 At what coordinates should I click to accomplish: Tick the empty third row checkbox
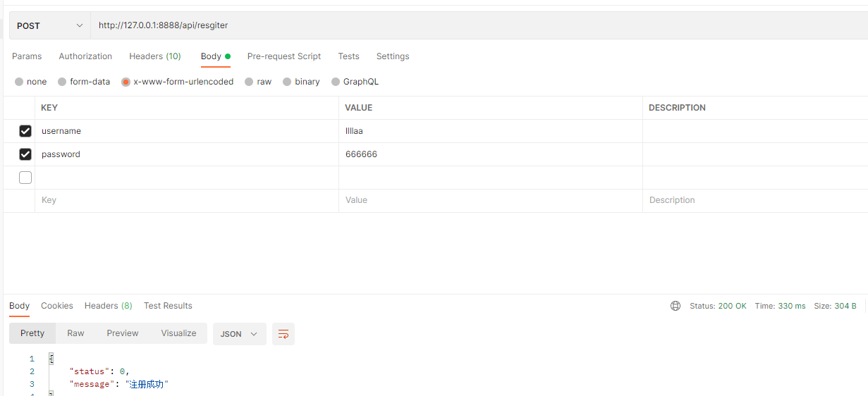[x=25, y=178]
